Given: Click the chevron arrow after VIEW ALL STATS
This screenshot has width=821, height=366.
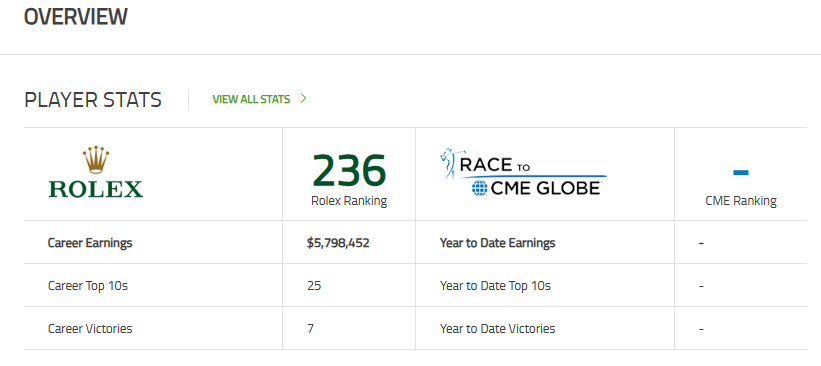Looking at the screenshot, I should [x=303, y=98].
